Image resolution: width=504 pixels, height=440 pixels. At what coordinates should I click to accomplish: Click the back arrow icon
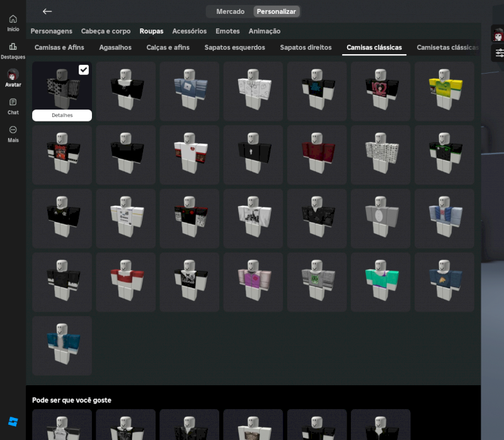[47, 11]
